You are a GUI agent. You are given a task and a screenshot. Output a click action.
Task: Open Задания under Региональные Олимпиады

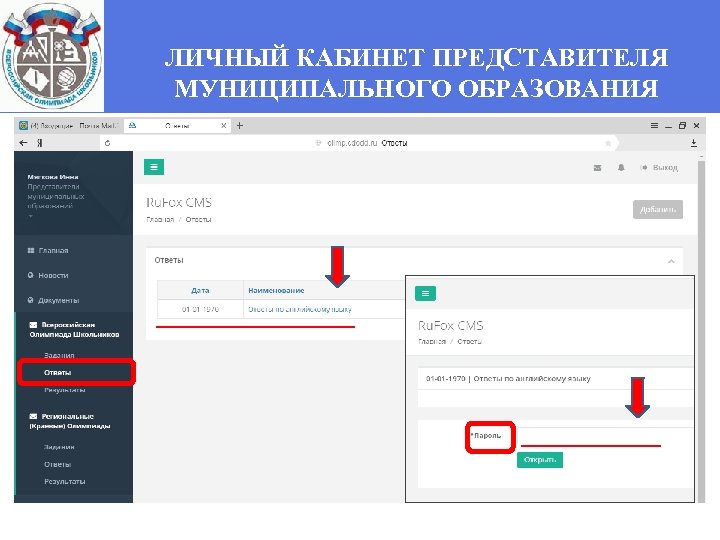pos(59,447)
